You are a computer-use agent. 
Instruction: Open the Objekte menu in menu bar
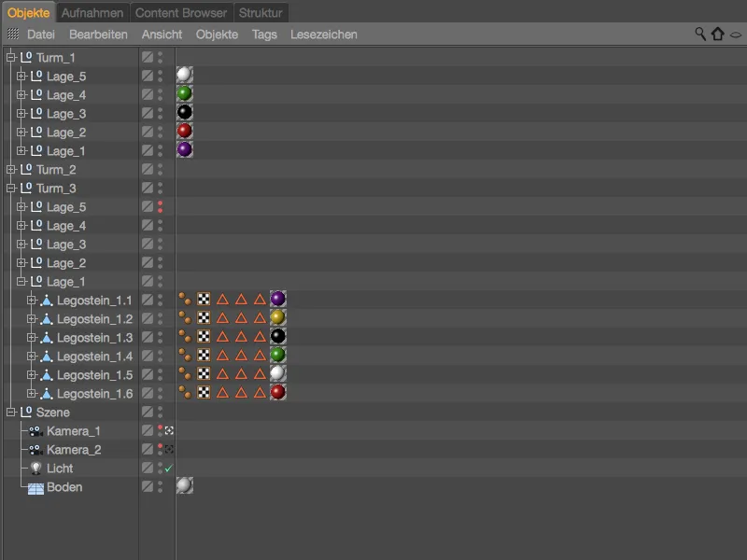tap(217, 35)
